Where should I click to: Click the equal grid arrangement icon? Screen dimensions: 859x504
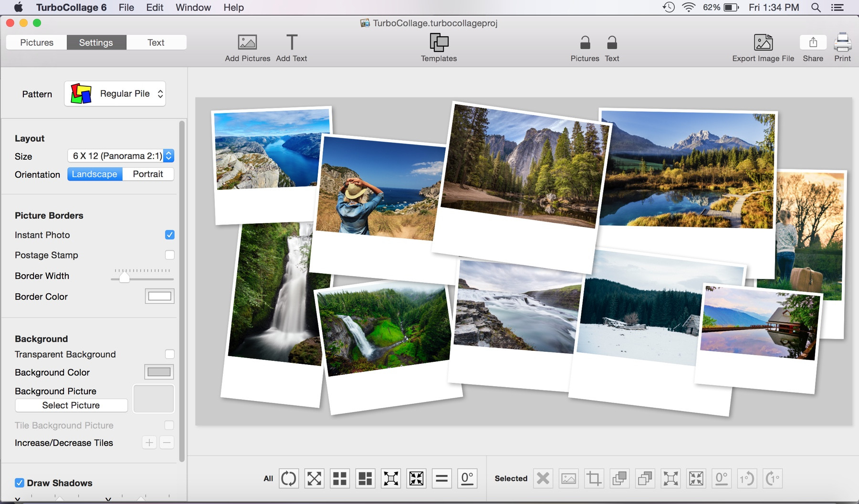point(340,478)
